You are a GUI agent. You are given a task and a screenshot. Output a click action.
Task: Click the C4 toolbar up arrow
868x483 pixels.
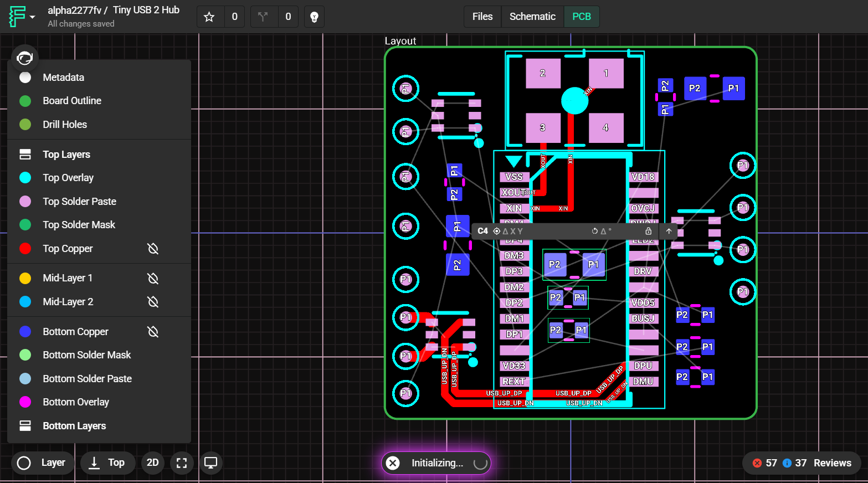click(x=669, y=231)
